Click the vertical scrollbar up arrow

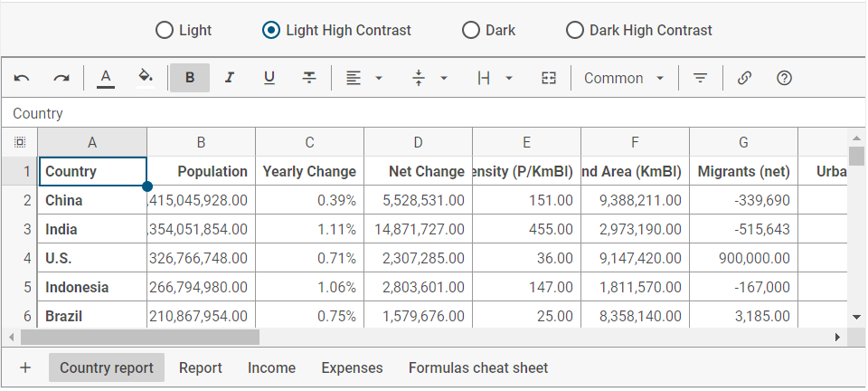pyautogui.click(x=857, y=138)
